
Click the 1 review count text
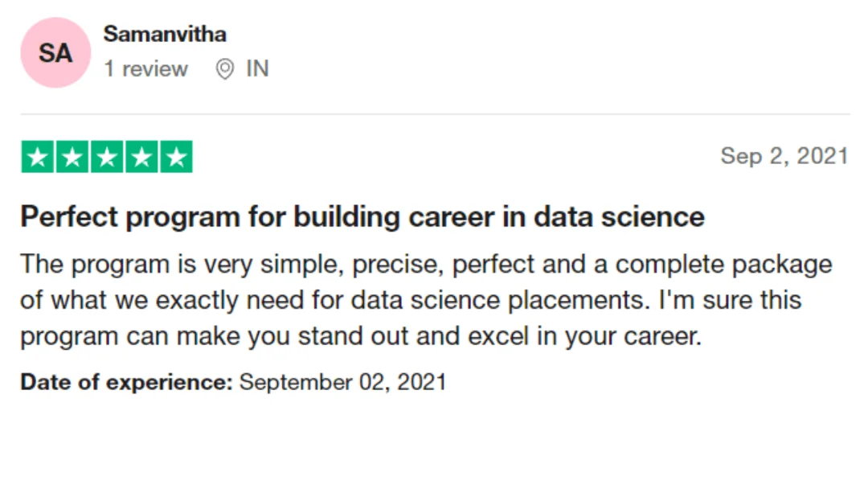[x=146, y=68]
